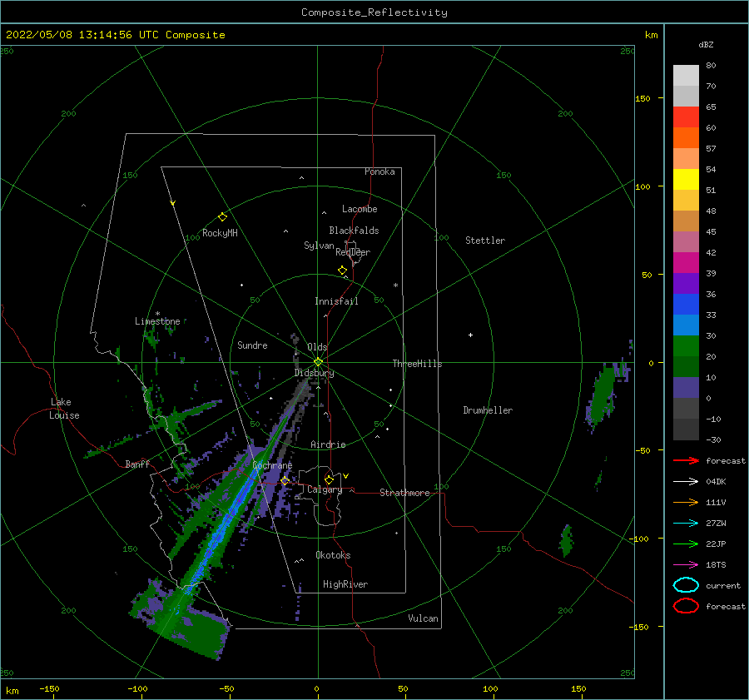Click the Lacombe label

point(360,209)
